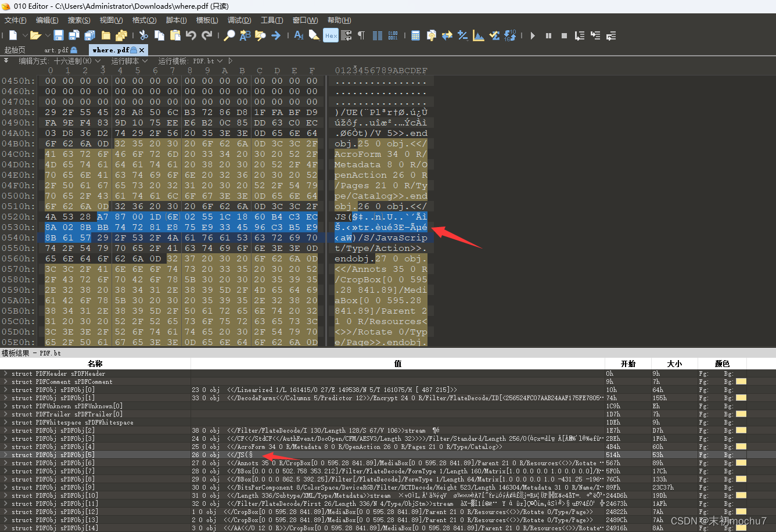The width and height of the screenshot is (776, 532).
Task: Click the Pause script button
Action: 548,35
